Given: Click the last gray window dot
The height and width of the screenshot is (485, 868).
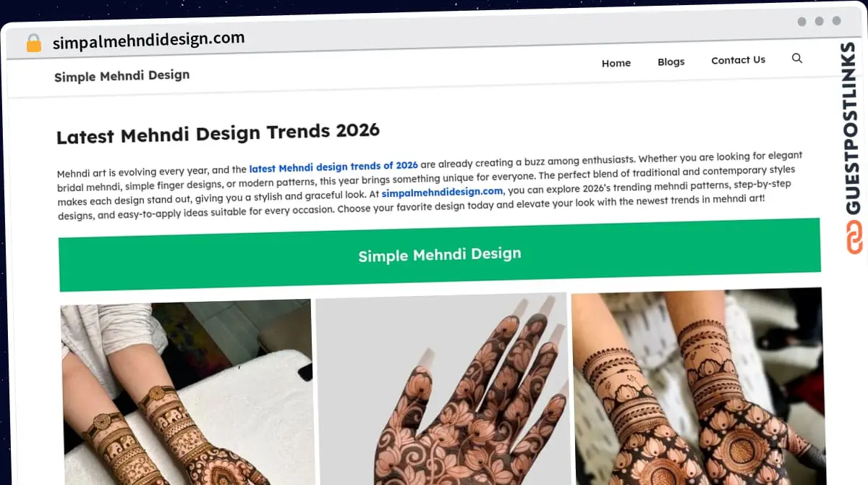Looking at the screenshot, I should 837,22.
